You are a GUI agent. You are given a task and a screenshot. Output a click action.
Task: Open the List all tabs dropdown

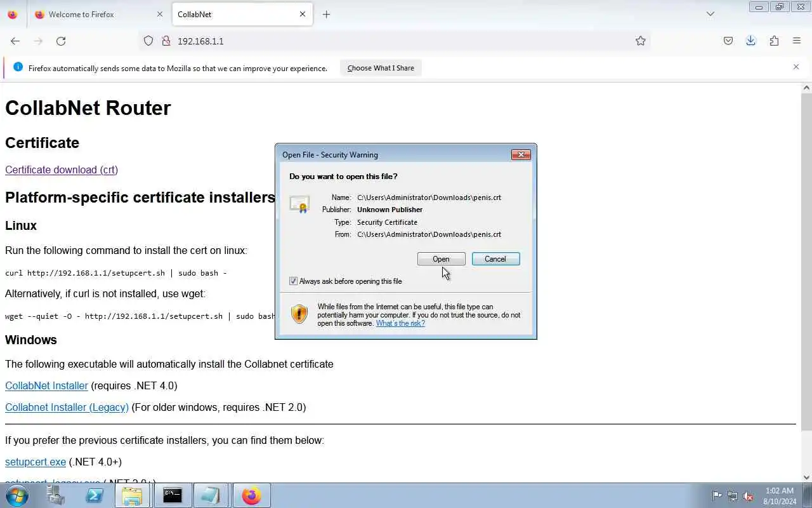coord(710,14)
